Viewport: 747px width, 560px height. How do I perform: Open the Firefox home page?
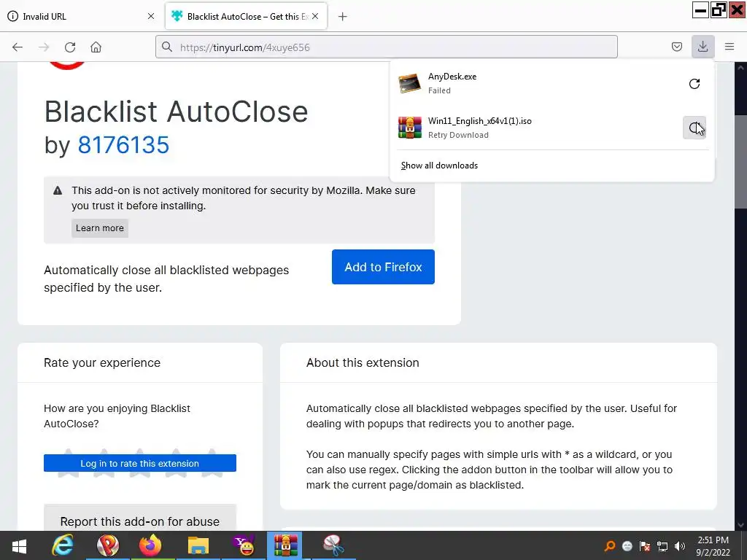click(x=96, y=47)
